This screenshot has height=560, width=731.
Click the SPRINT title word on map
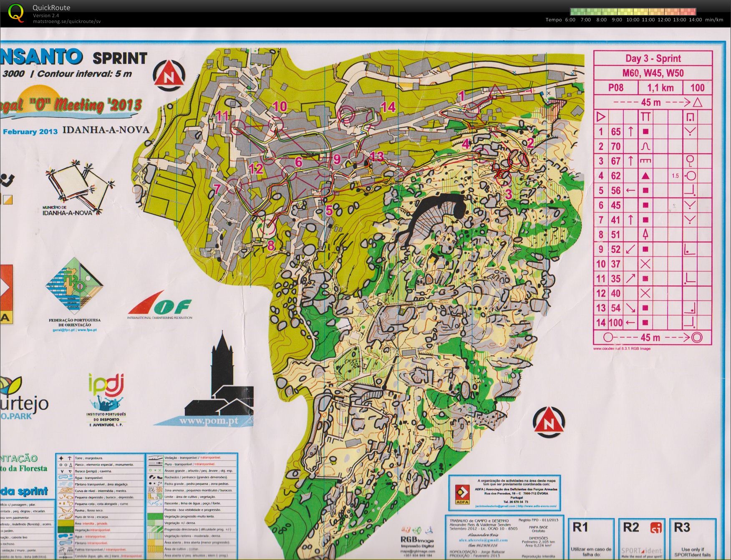[x=120, y=58]
